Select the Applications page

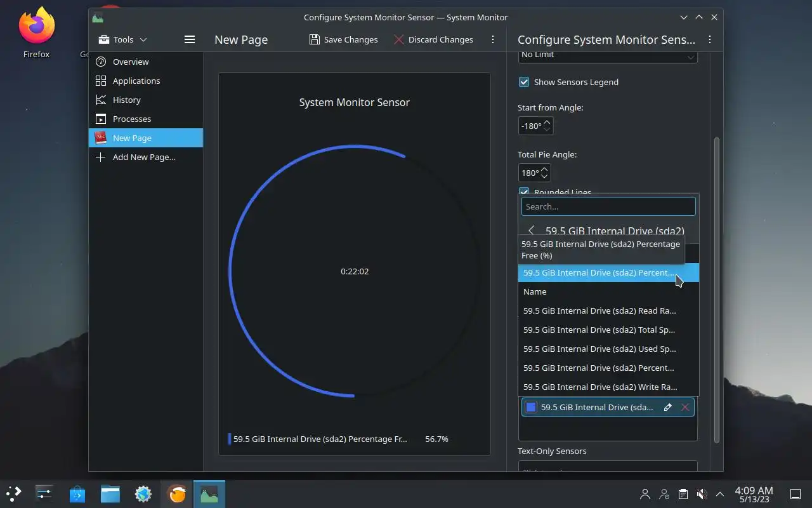[146, 81]
